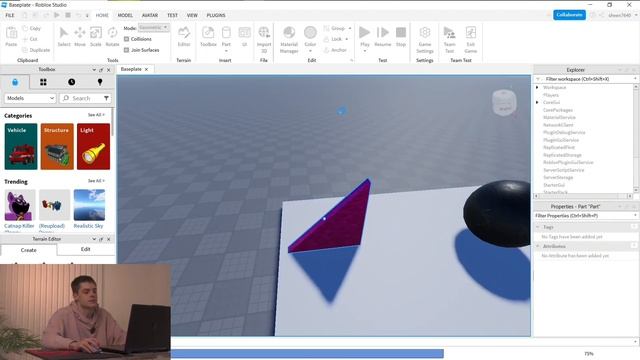Collapse the Attributes properties section
Image resolution: width=640 pixels, height=360 pixels.
(538, 246)
